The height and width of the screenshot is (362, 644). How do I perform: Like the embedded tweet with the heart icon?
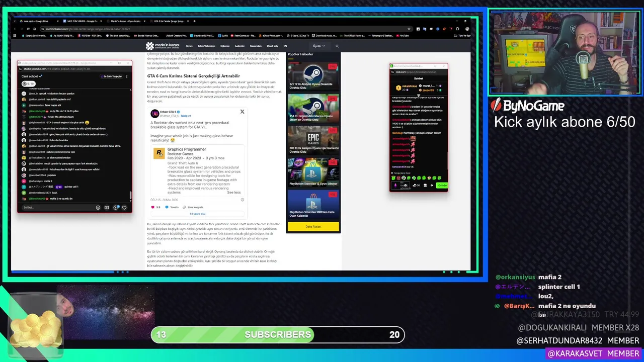pos(153,207)
